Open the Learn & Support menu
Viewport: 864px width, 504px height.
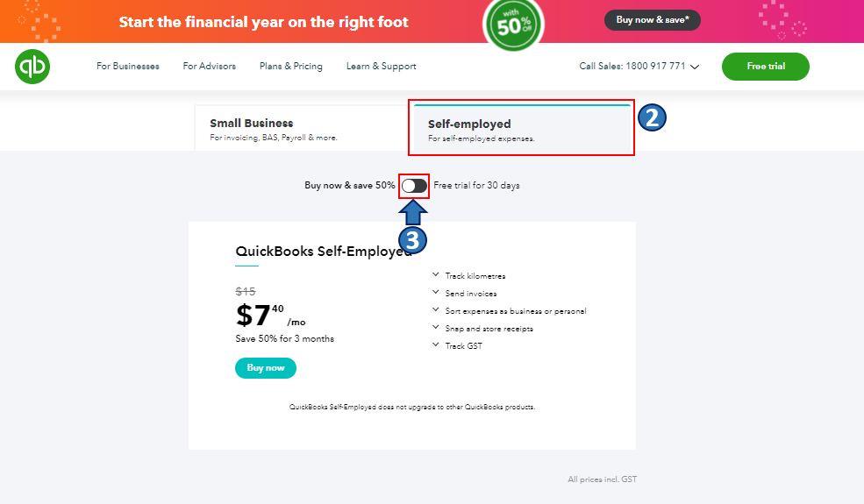click(x=382, y=67)
